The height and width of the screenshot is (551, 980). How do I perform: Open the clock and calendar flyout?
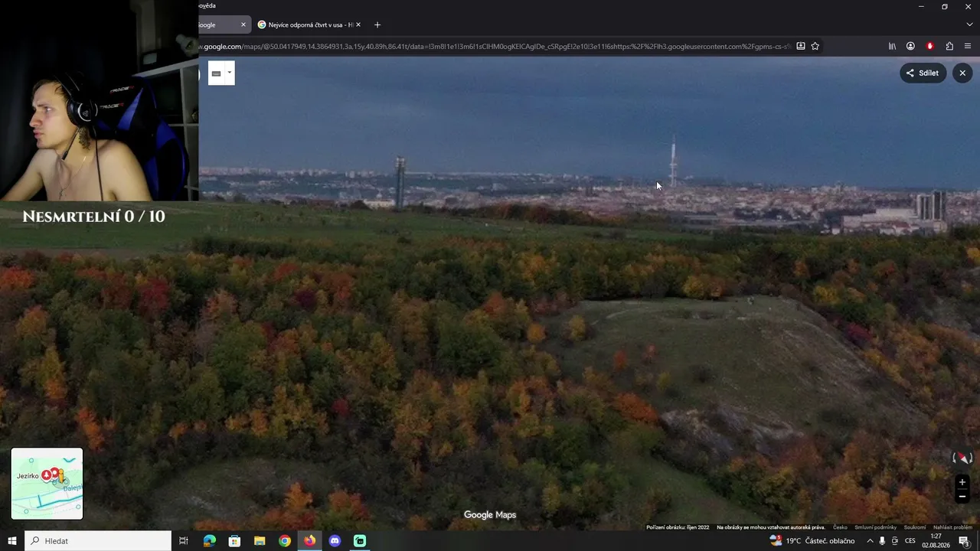pyautogui.click(x=936, y=541)
